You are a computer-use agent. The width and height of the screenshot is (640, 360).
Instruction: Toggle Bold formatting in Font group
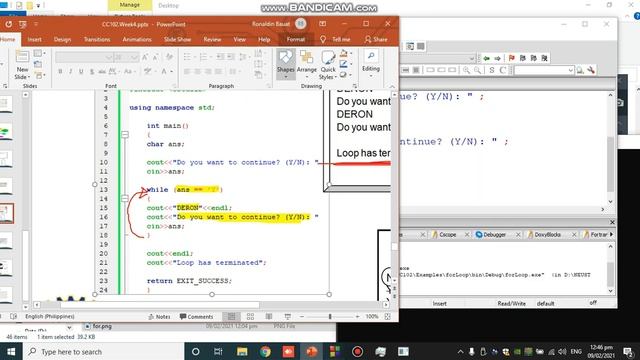pos(60,71)
